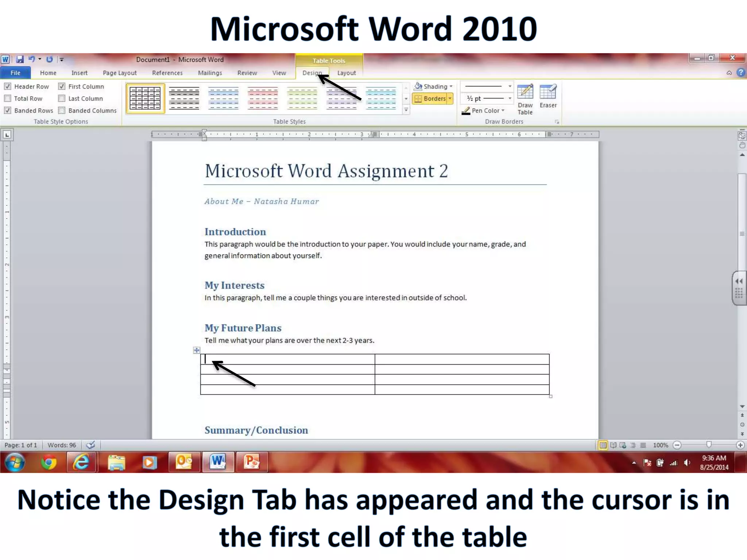Check the Banded Columns checkbox
Image resolution: width=747 pixels, height=560 pixels.
click(62, 110)
